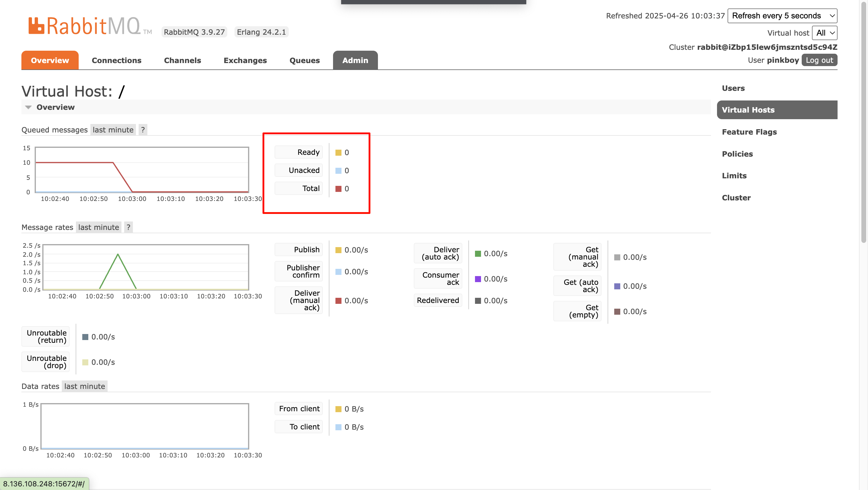The image size is (868, 490).
Task: Click the Message rates help question mark
Action: (x=128, y=227)
